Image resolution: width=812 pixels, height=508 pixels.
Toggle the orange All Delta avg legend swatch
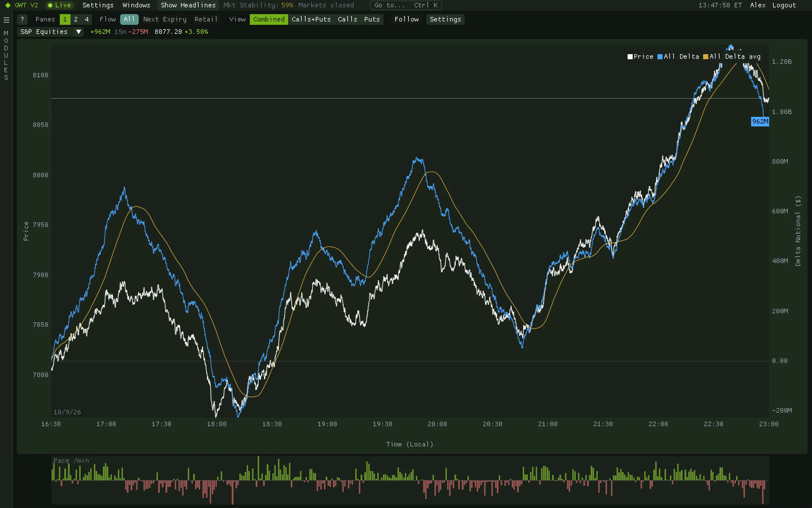click(x=706, y=57)
